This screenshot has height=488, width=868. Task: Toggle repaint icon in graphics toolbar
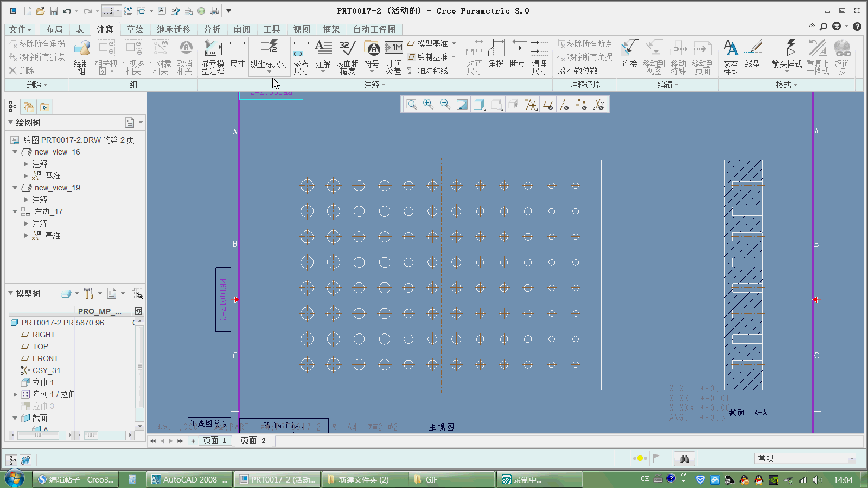(462, 105)
